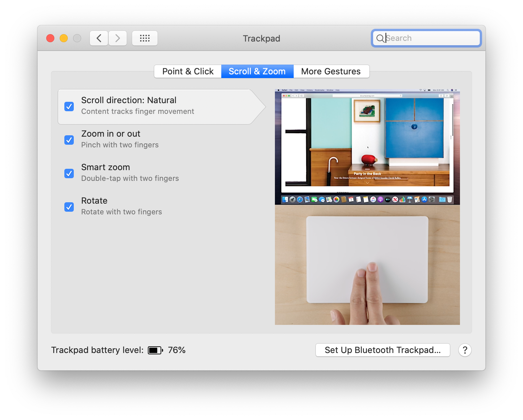Uncheck the Smart zoom option

(x=69, y=173)
